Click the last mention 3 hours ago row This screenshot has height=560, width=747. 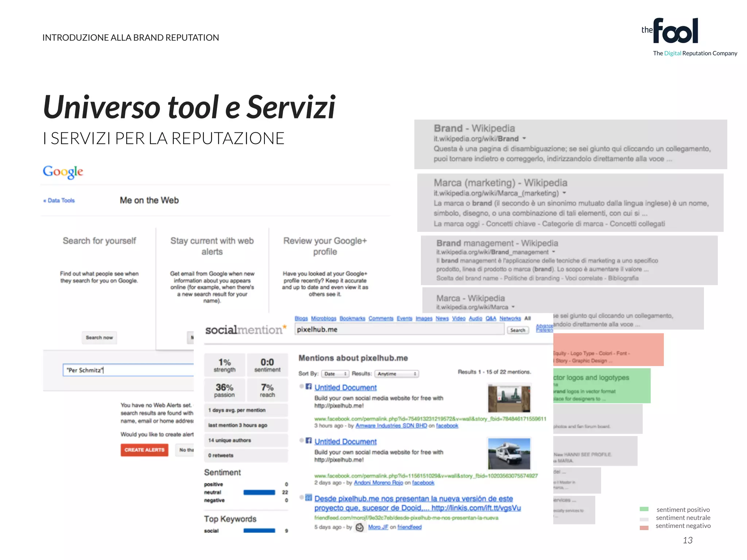coord(246,425)
